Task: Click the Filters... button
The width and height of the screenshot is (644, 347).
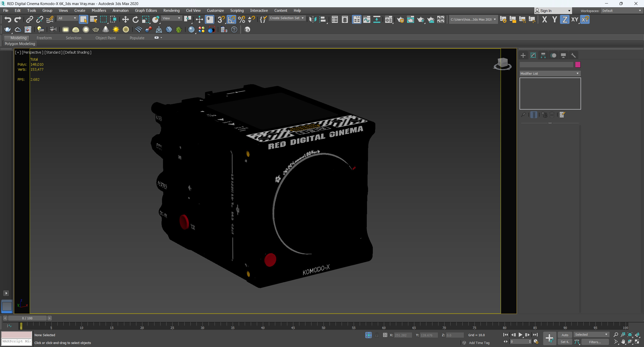Action: click(595, 342)
